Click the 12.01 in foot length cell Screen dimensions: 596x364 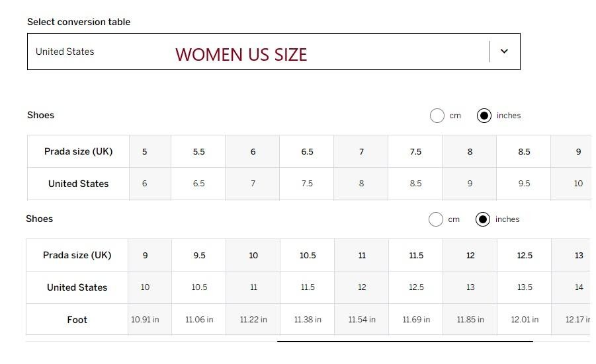point(525,320)
